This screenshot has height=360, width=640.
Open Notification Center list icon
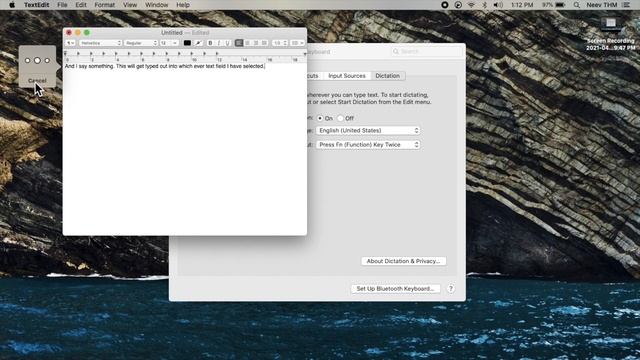[x=626, y=5]
